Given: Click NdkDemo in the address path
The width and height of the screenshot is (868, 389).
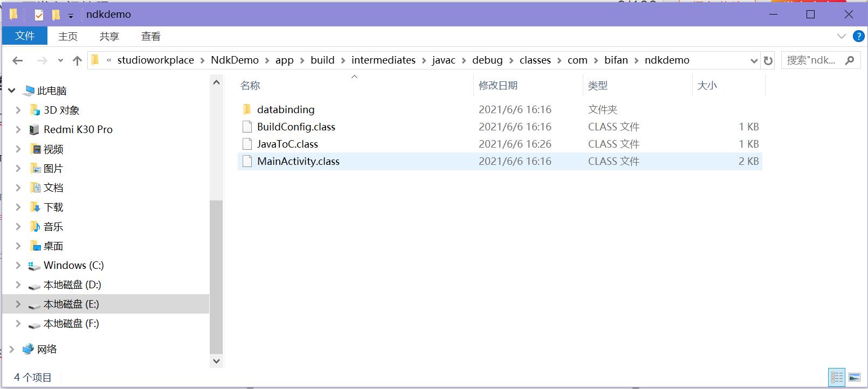Looking at the screenshot, I should click(x=235, y=60).
